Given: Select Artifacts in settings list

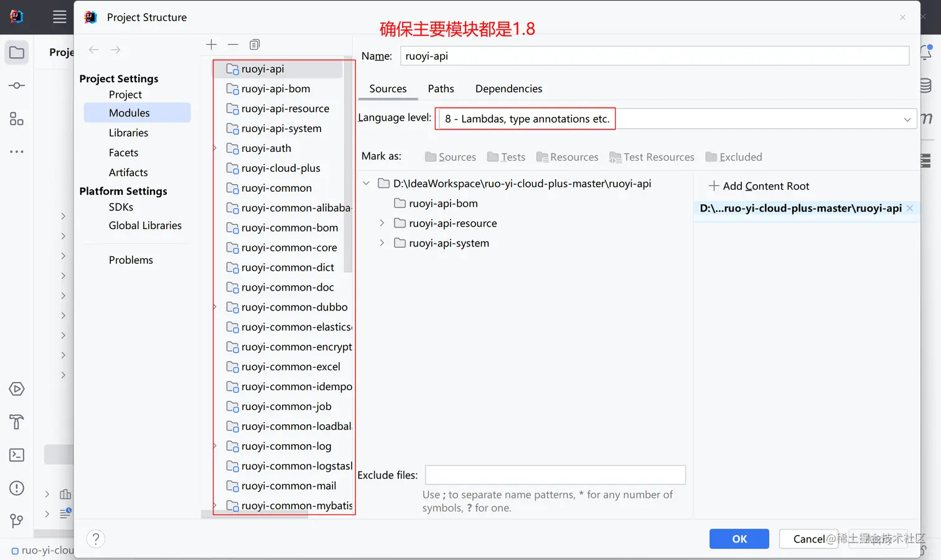Looking at the screenshot, I should pyautogui.click(x=128, y=172).
